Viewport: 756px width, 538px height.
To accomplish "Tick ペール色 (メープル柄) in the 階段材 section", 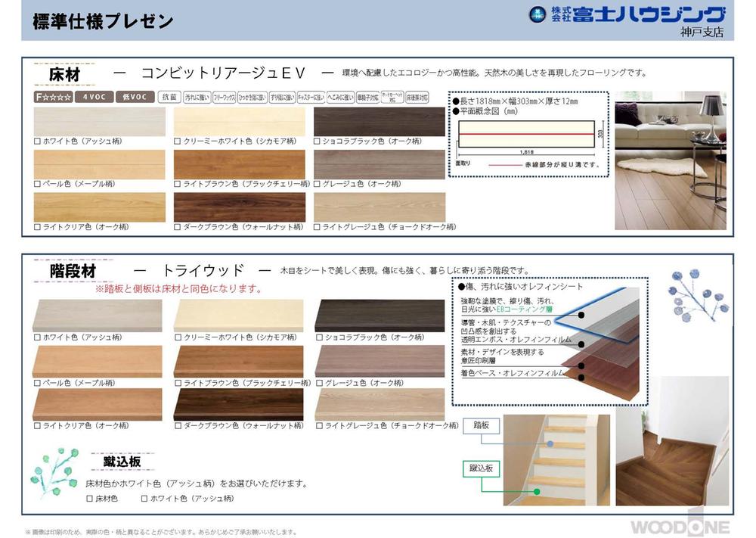I will click(37, 383).
